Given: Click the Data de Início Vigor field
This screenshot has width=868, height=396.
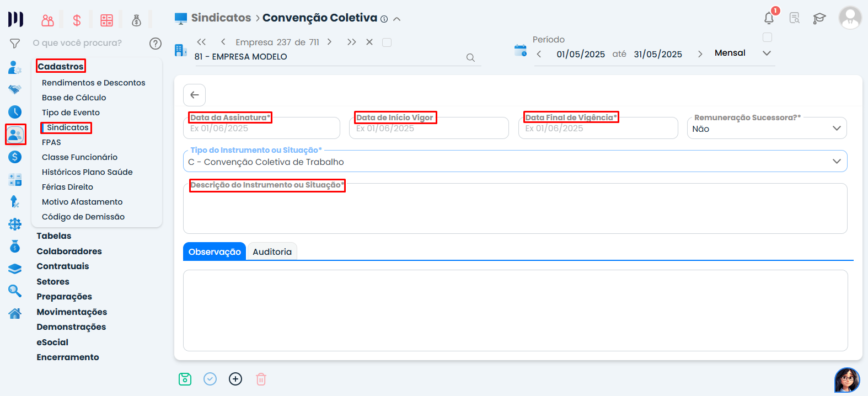Looking at the screenshot, I should [429, 128].
